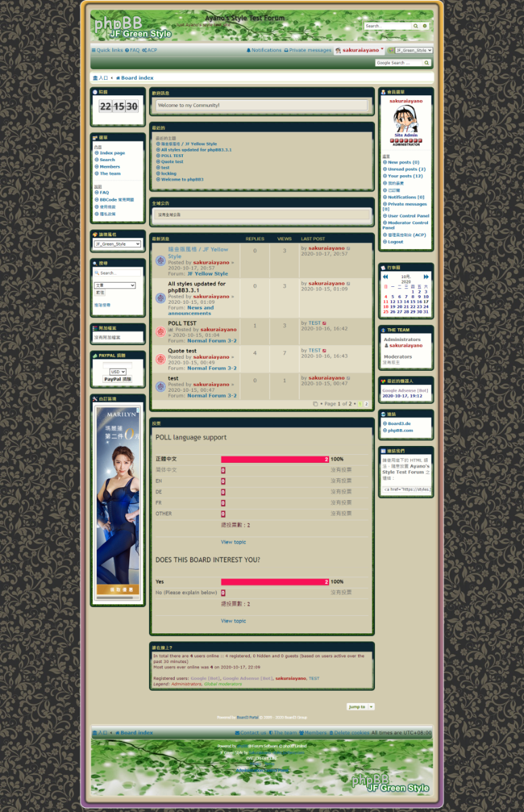The height and width of the screenshot is (812, 524).
Task: Click the ACP gears link in the navbar
Action: tap(150, 50)
